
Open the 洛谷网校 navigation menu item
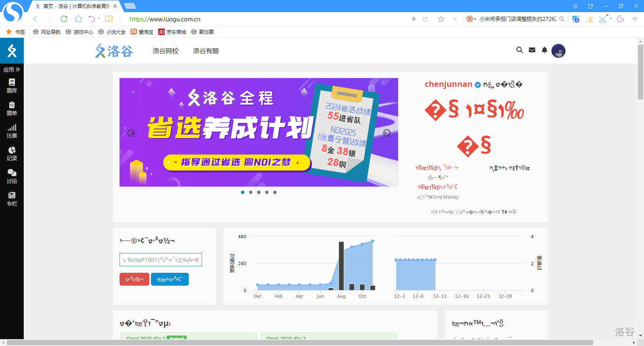point(165,51)
